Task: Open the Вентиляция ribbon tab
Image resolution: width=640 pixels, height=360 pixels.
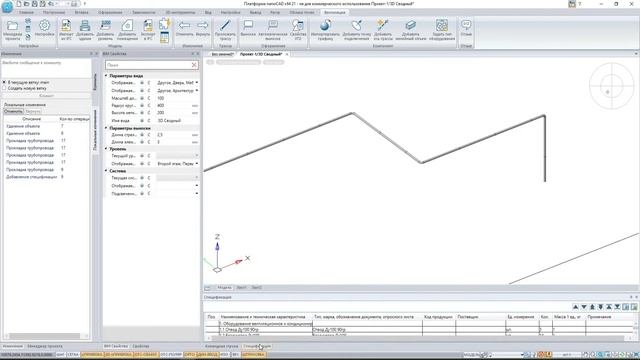Action: coord(334,13)
